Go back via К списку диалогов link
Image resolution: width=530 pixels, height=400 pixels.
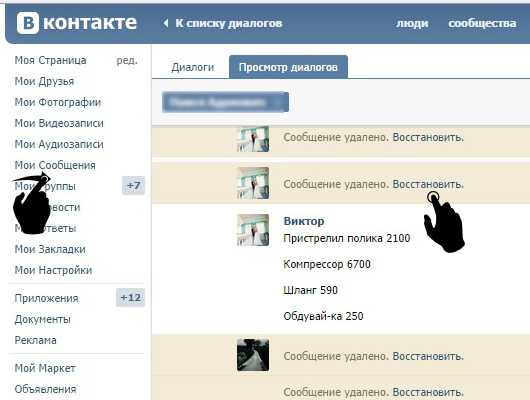click(x=228, y=23)
